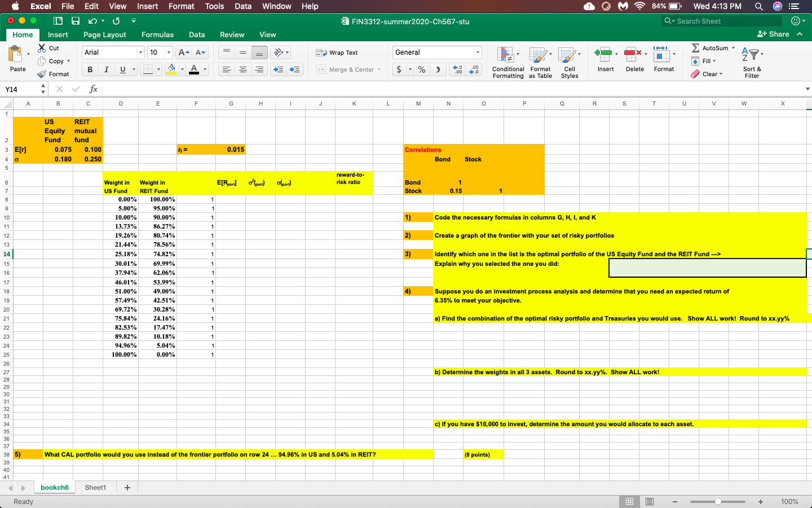This screenshot has height=508, width=812.
Task: Set top vertical alignment
Action: click(227, 52)
